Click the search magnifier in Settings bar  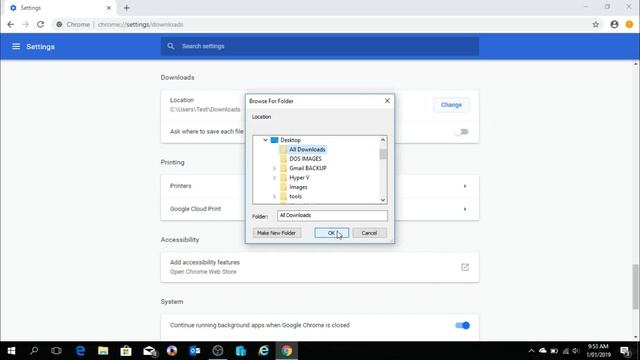tap(171, 46)
